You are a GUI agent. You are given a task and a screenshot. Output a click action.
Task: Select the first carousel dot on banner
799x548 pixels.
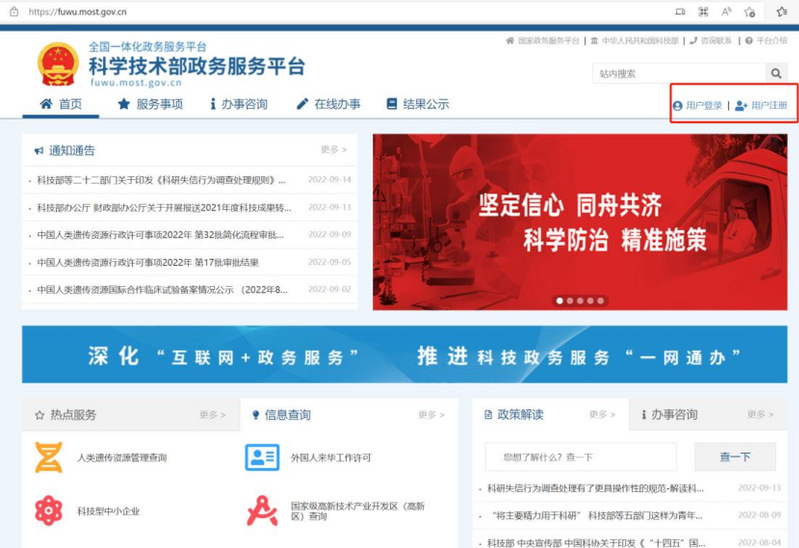560,301
